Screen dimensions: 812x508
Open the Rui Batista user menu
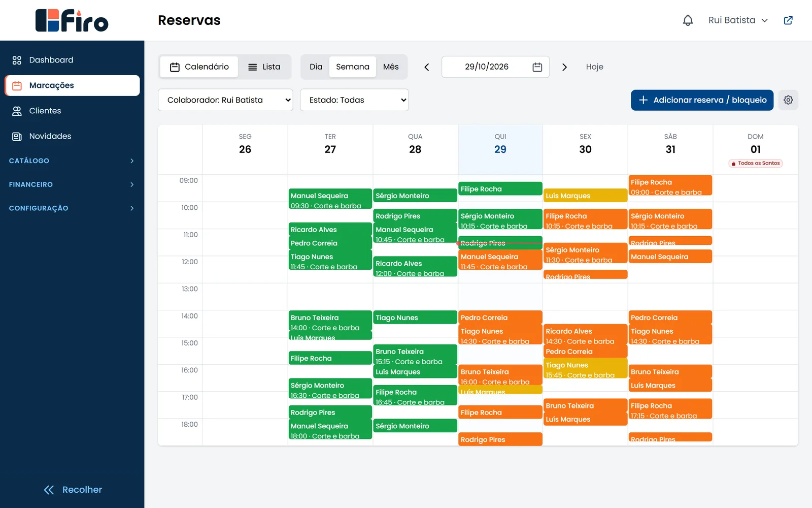738,20
